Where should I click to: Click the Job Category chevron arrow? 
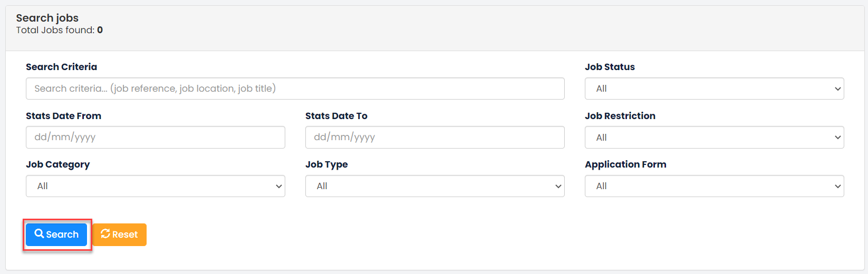pos(279,186)
